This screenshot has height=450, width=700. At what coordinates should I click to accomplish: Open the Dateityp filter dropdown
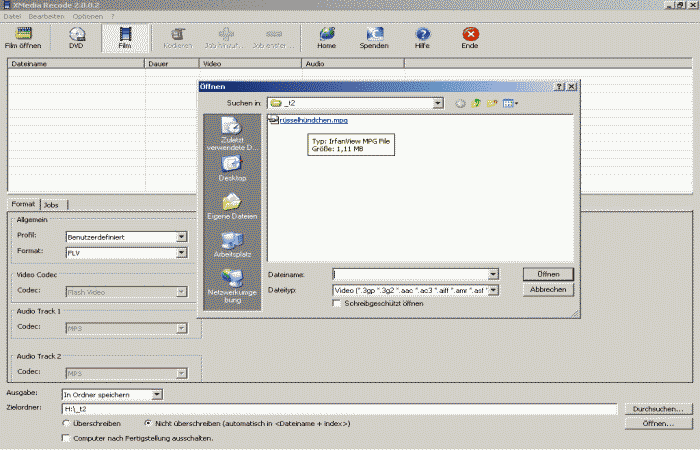493,289
